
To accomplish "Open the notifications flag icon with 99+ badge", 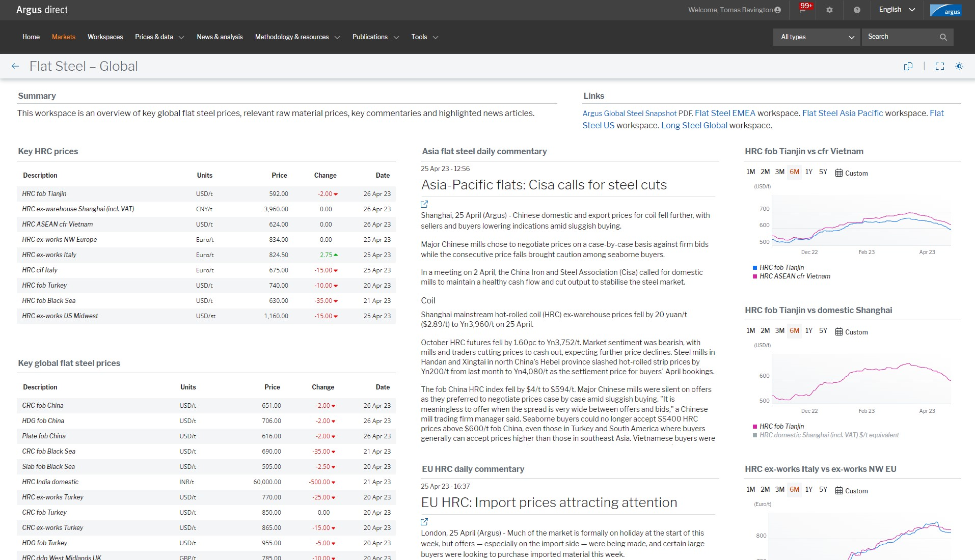I will [x=803, y=10].
